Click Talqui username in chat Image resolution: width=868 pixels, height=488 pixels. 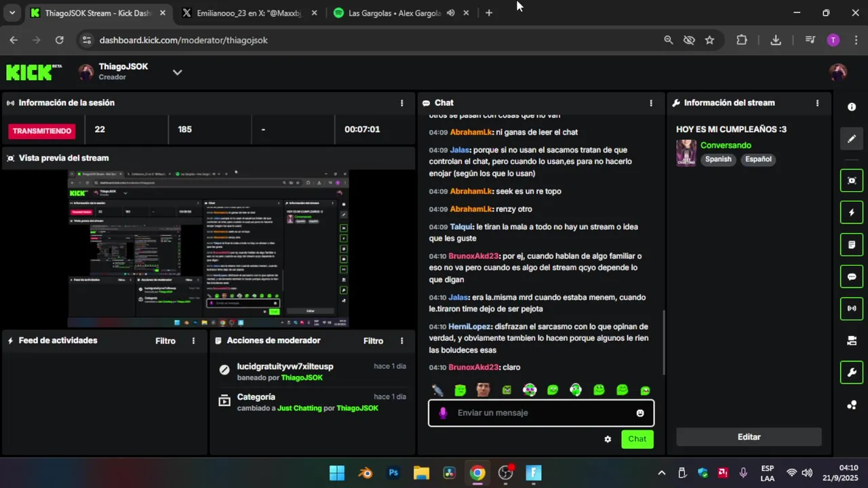(x=461, y=227)
